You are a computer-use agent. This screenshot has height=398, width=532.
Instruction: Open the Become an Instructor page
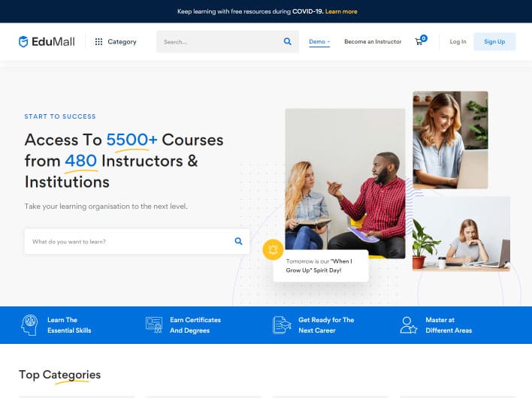373,42
